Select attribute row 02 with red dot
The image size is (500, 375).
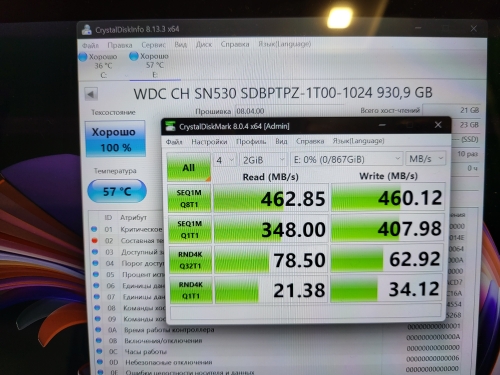128,241
